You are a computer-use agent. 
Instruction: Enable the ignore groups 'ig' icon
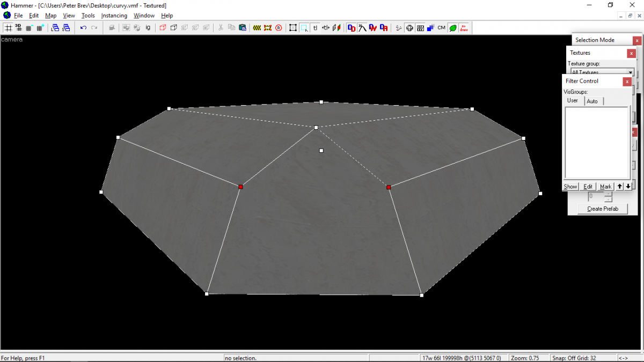pos(148,27)
